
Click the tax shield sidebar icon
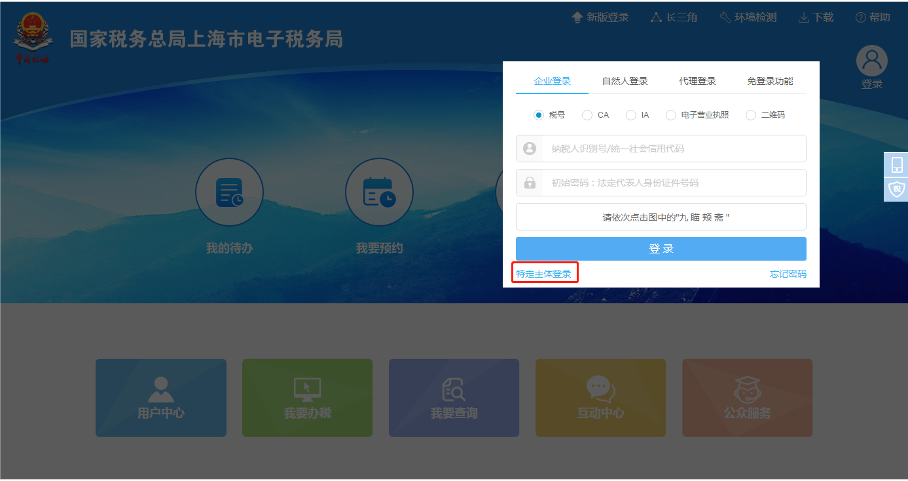(x=896, y=189)
